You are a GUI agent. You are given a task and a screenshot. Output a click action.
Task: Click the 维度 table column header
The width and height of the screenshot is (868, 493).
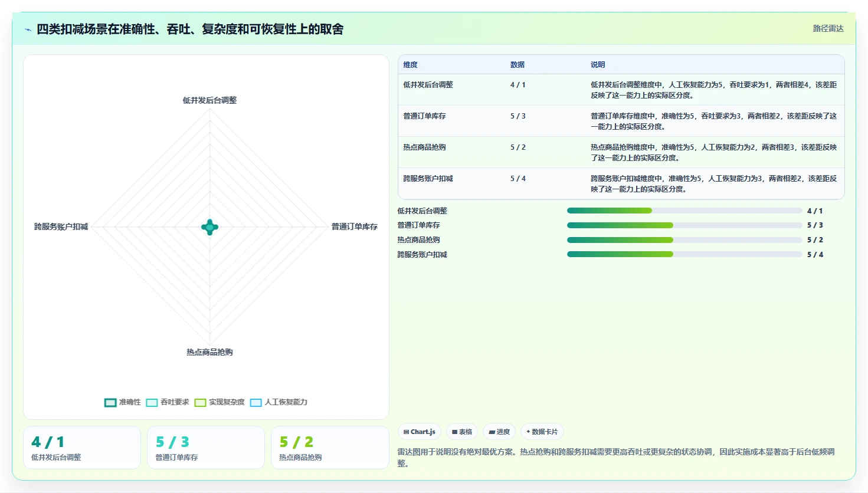pyautogui.click(x=410, y=65)
